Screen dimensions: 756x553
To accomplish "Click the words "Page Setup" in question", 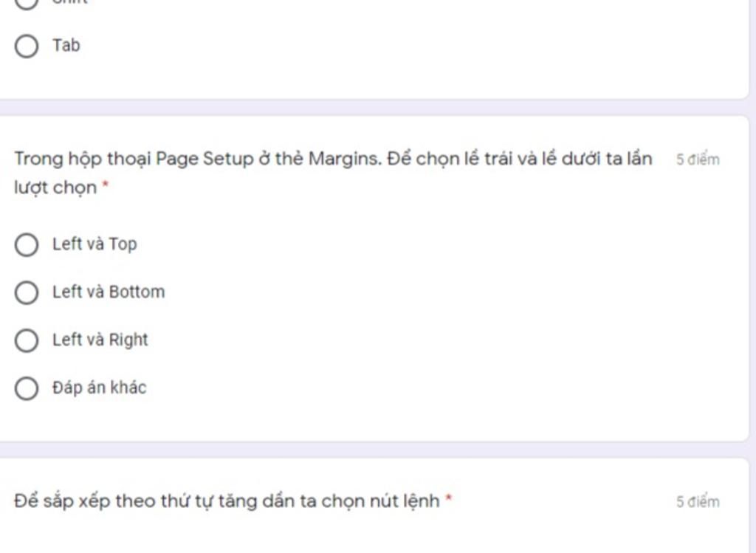I will coord(205,159).
